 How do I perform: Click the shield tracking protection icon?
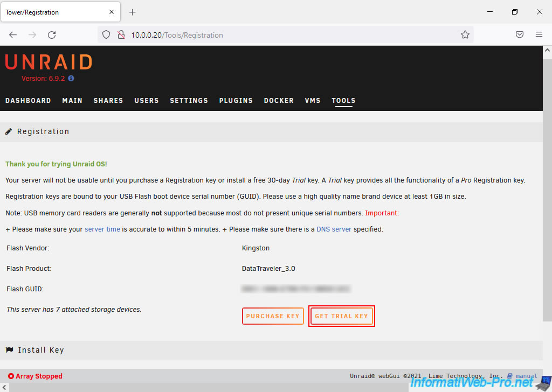(106, 35)
